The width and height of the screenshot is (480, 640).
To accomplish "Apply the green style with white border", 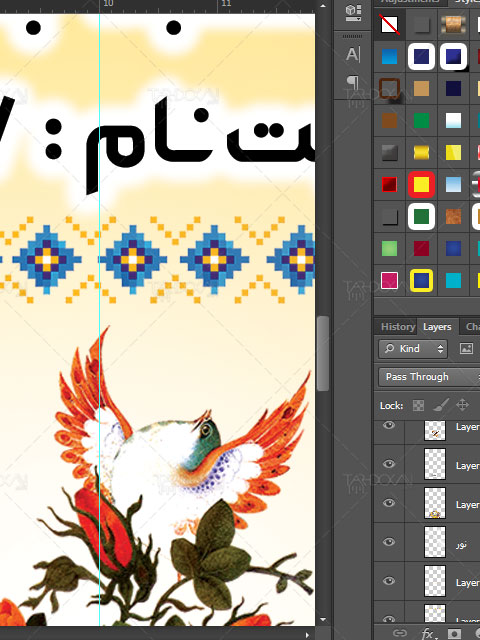I will tap(421, 216).
